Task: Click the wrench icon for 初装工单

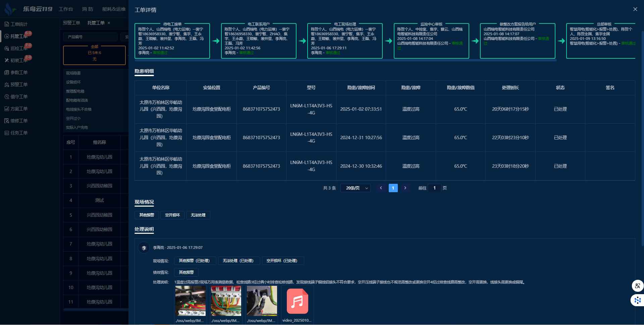Action: coord(7,60)
